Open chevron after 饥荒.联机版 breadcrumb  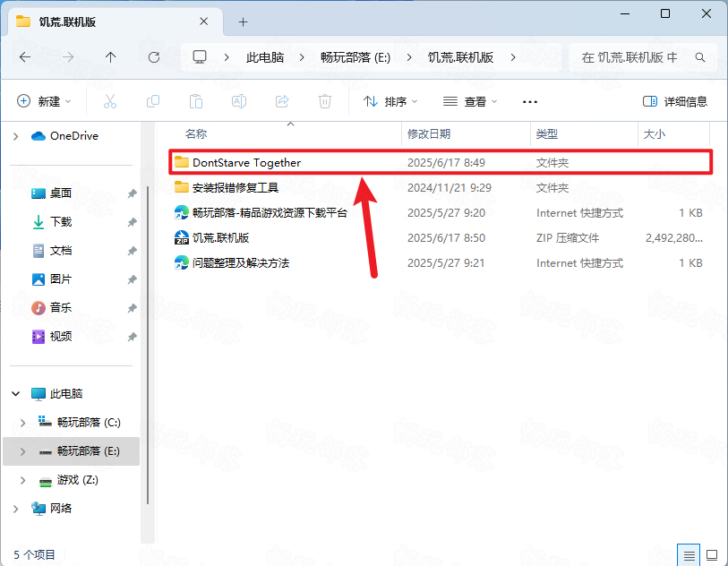tap(513, 57)
